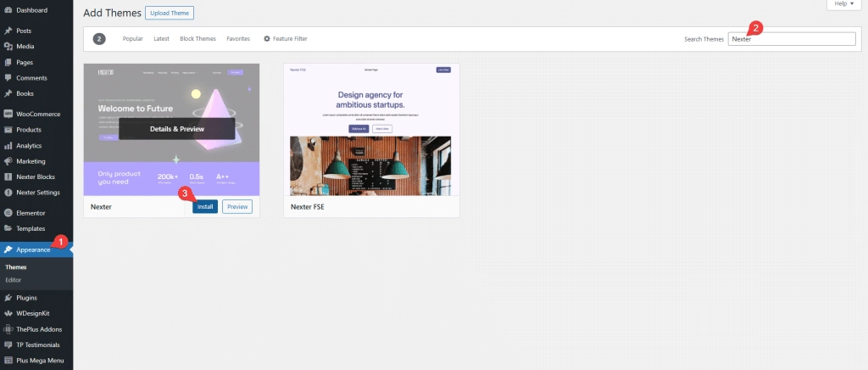Switch to the Popular themes tab
Screen dimensions: 868x370
coord(132,39)
